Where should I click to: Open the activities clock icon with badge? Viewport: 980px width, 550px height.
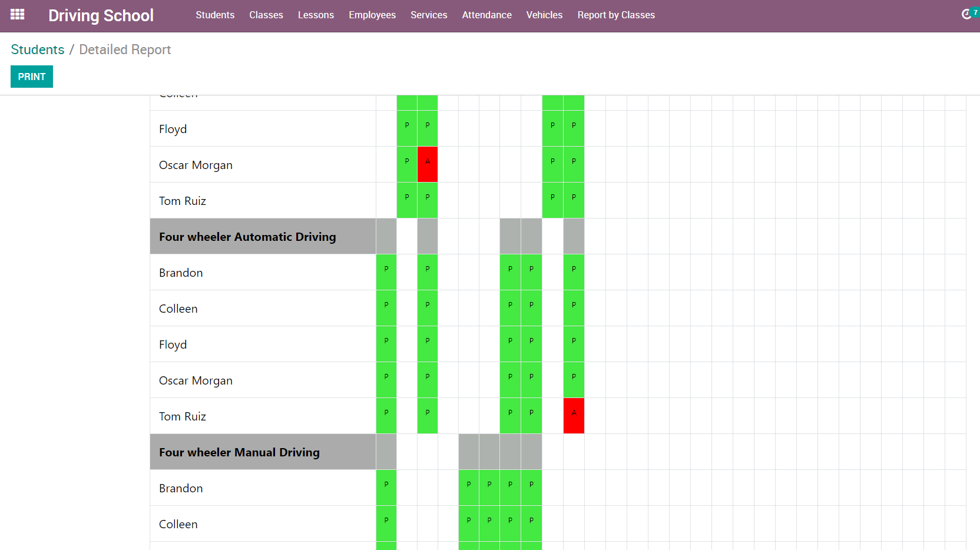click(x=966, y=14)
